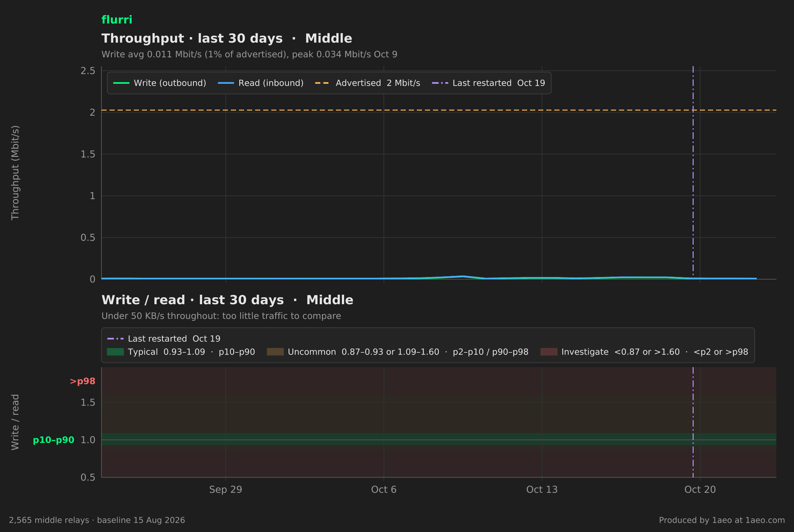
Task: Click the p10–p90 axis label
Action: tap(54, 440)
